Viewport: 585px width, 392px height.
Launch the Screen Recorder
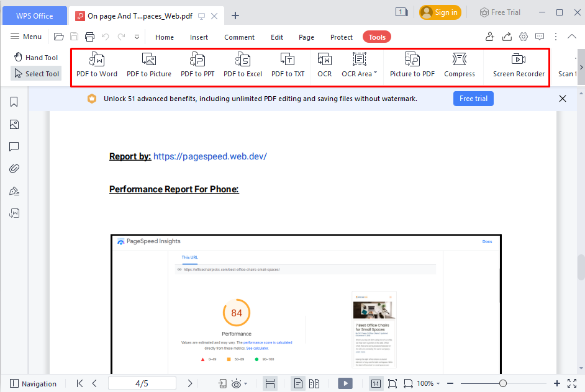pyautogui.click(x=517, y=65)
